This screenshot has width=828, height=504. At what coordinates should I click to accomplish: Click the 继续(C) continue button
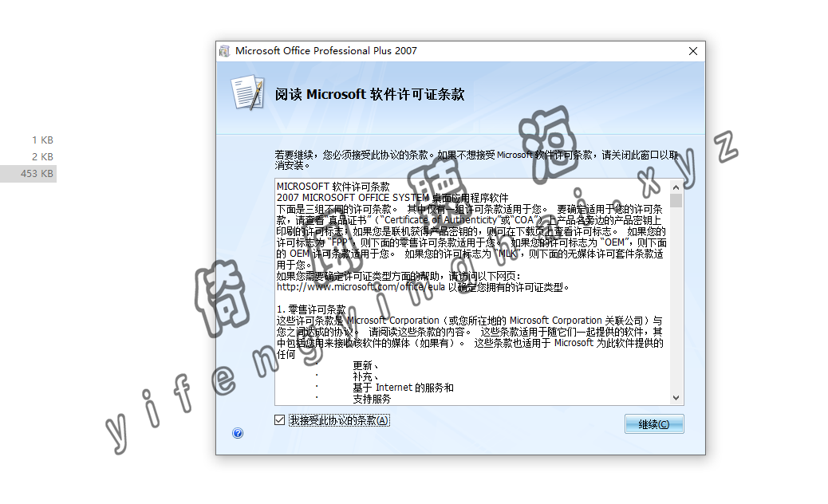pyautogui.click(x=654, y=424)
